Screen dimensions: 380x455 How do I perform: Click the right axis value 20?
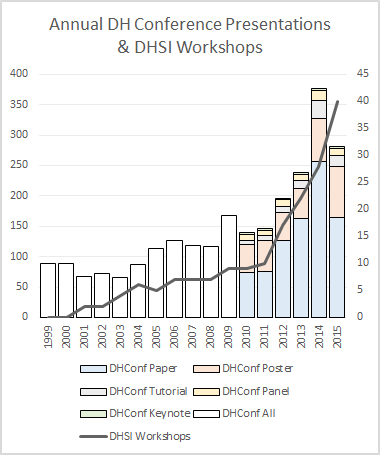point(363,208)
